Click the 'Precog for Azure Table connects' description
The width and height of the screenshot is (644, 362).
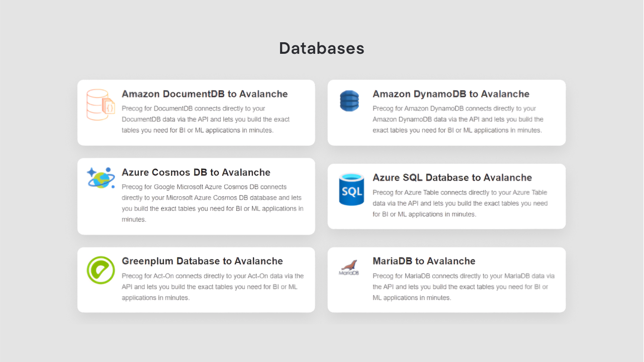460,203
